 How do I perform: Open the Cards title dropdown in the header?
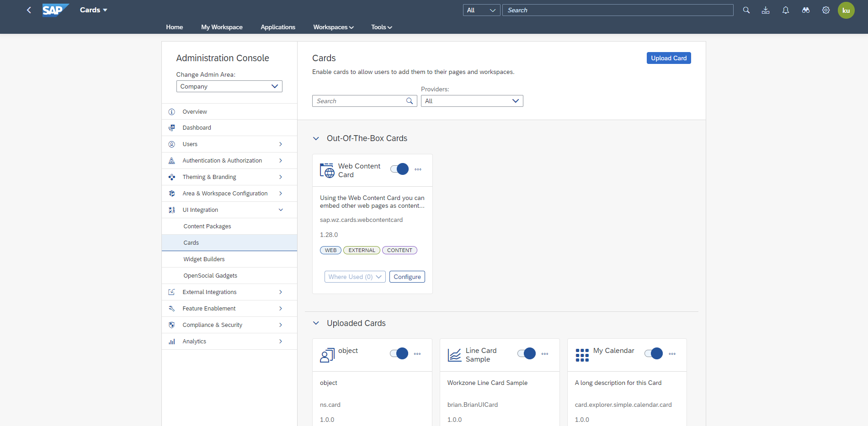pyautogui.click(x=94, y=10)
